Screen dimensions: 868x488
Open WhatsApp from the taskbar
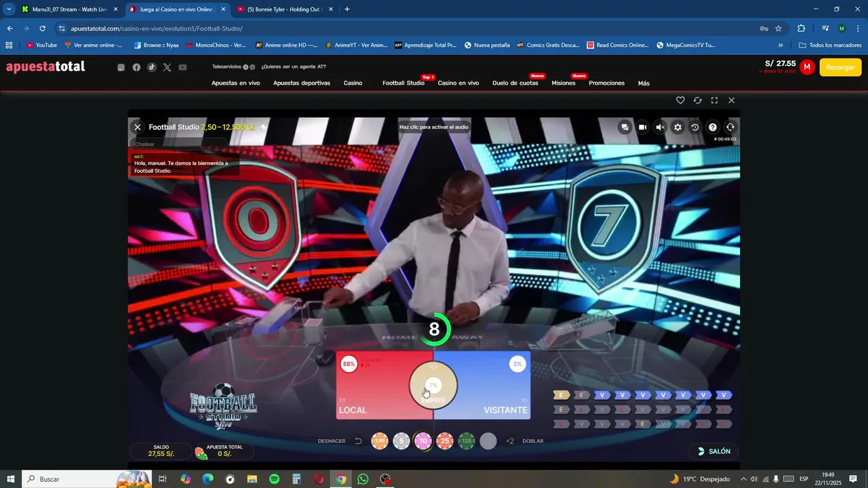pyautogui.click(x=363, y=479)
